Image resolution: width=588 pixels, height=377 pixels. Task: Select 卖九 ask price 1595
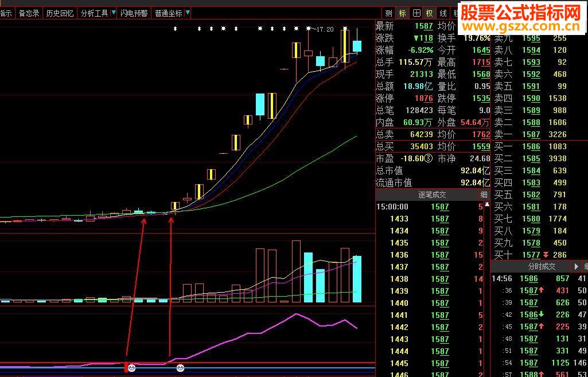click(x=531, y=38)
